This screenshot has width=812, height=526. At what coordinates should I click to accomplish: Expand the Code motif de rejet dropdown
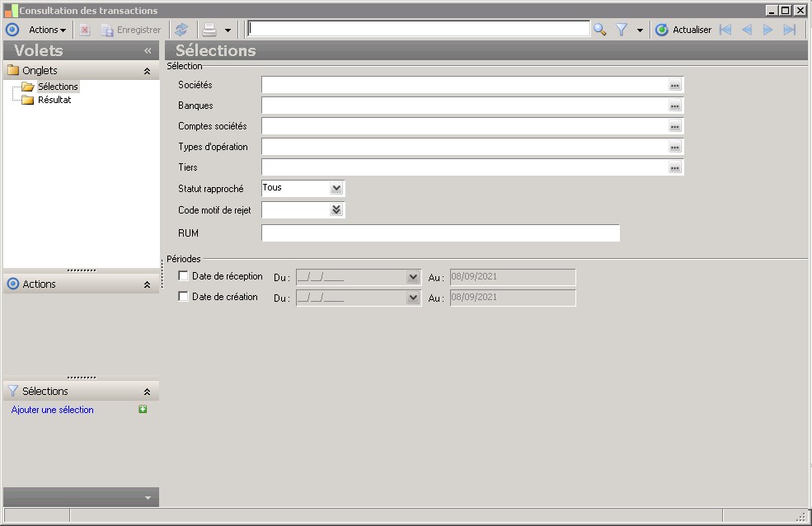point(336,209)
